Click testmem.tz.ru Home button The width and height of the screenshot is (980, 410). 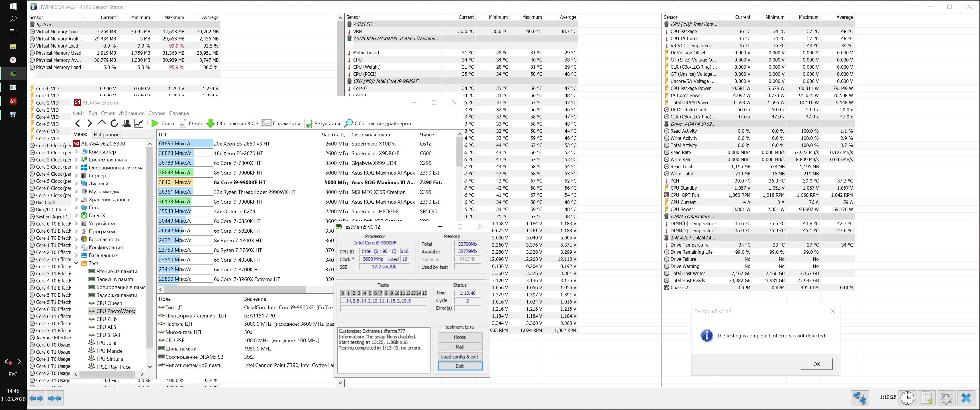tap(460, 337)
